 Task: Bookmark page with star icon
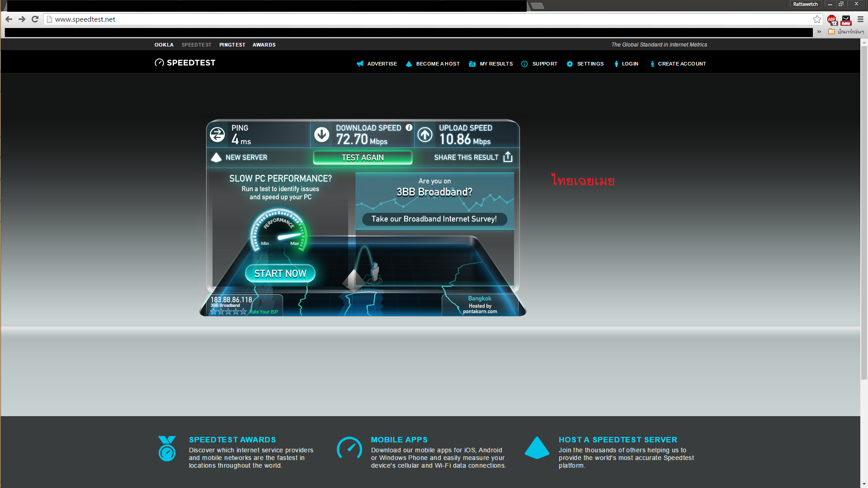tap(817, 19)
